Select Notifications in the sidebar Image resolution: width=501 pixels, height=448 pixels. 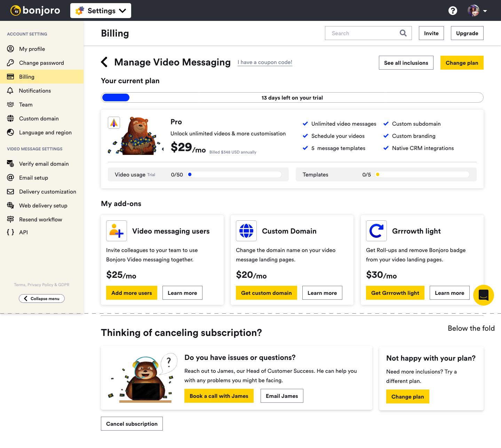pos(42,91)
